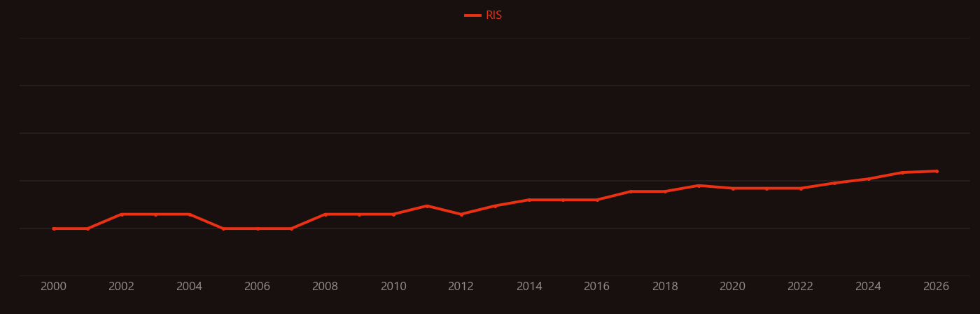980x314 pixels.
Task: Select the RIS data point for 2025
Action: [x=902, y=172]
